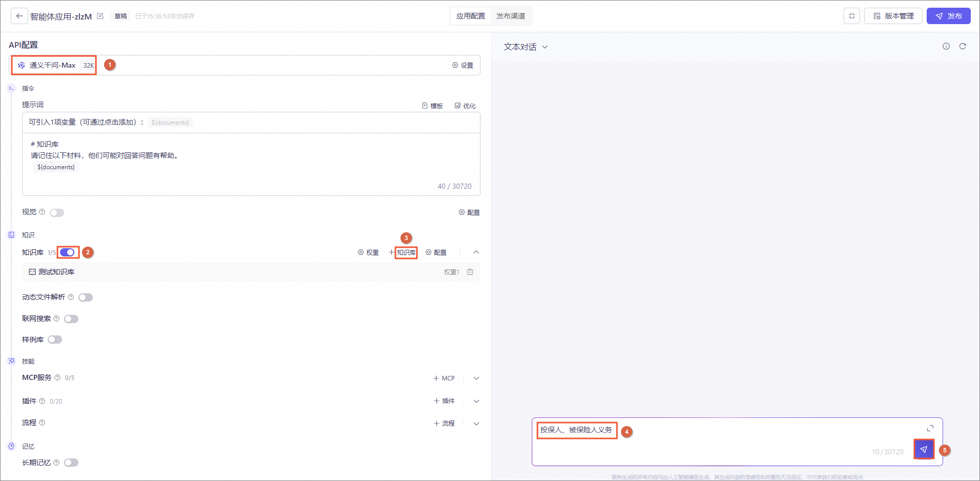Show help for 动态文件解析
Viewport: 980px width, 481px height.
pyautogui.click(x=71, y=297)
